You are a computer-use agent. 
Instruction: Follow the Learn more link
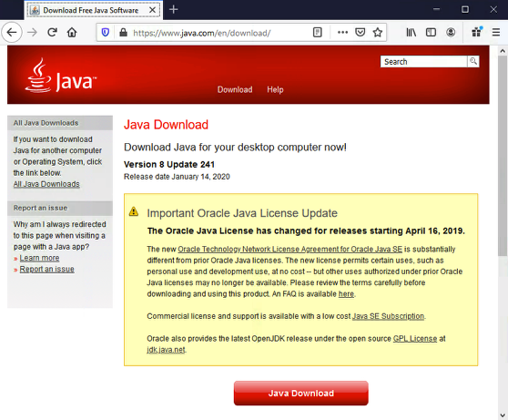point(39,258)
